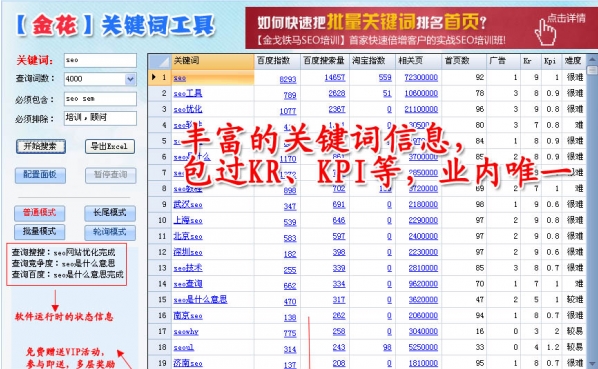Sort by 百度指数 column header
The image size is (598, 369).
tap(277, 61)
